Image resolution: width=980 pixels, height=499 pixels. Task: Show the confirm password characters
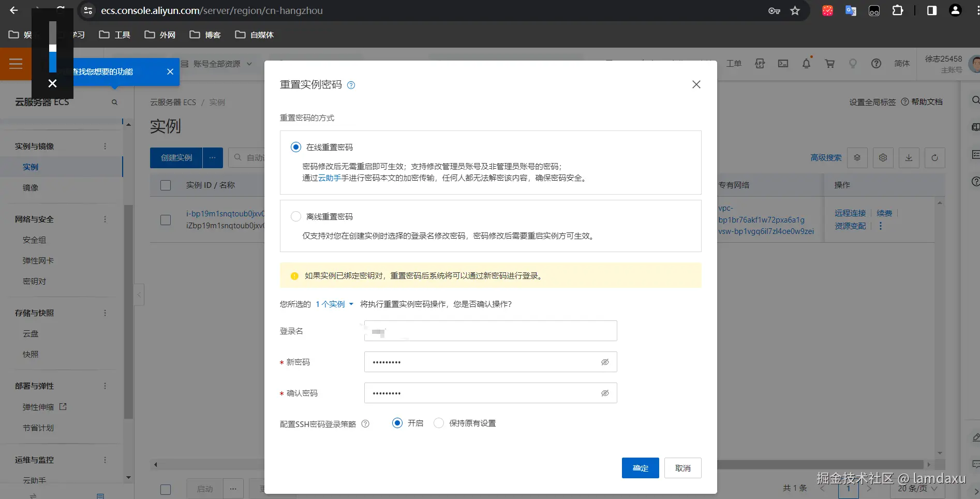pyautogui.click(x=605, y=393)
